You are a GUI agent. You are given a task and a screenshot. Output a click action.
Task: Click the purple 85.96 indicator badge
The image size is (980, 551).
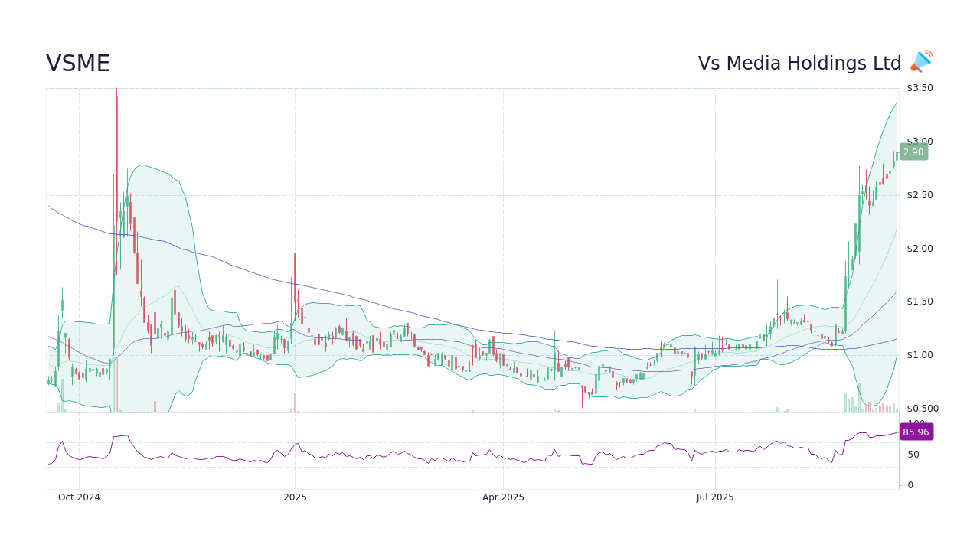916,432
